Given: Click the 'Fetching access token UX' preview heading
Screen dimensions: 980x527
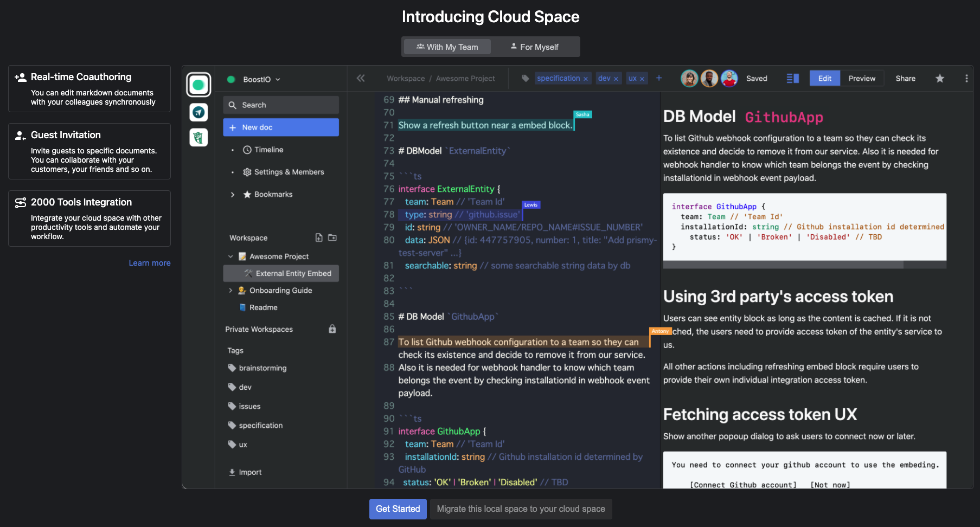Looking at the screenshot, I should (x=760, y=415).
